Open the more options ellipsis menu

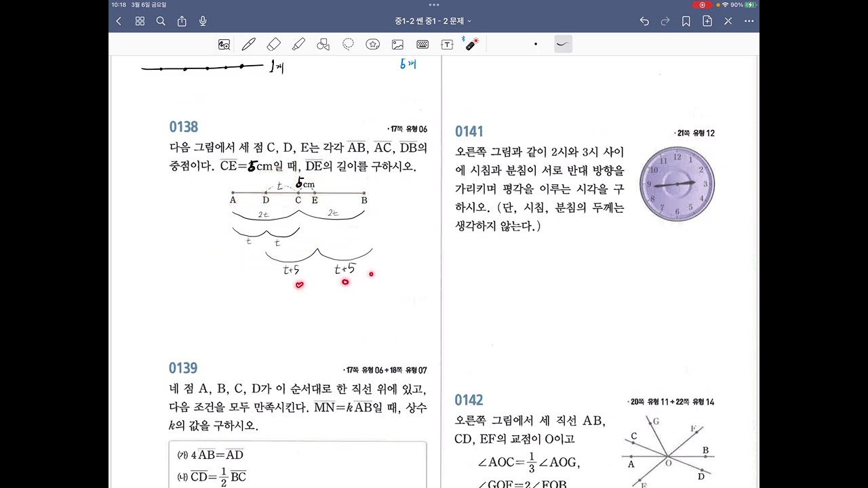click(749, 21)
